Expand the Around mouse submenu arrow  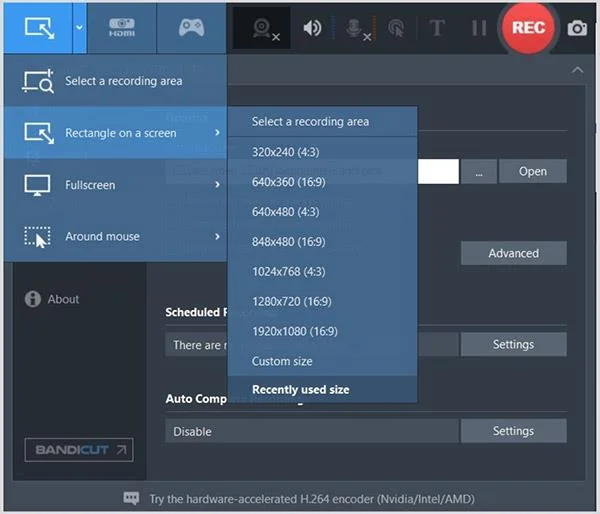click(217, 236)
